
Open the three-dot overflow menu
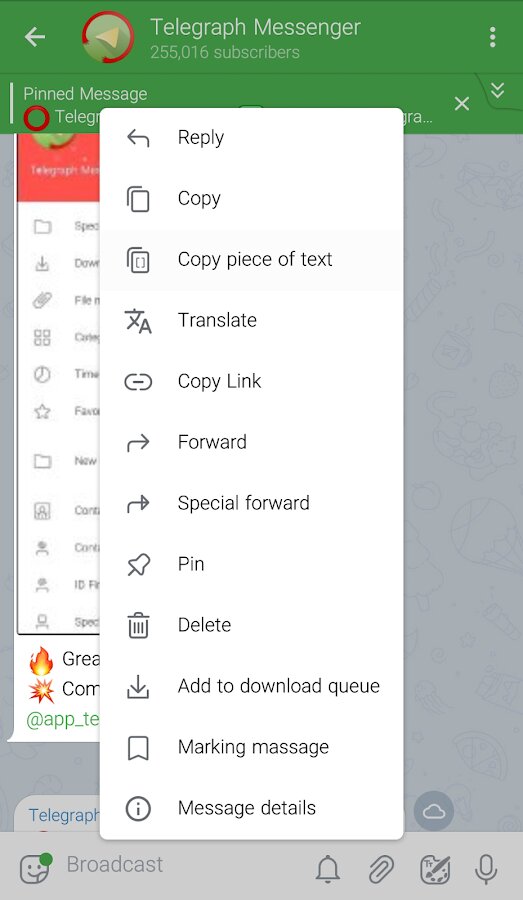click(x=492, y=37)
